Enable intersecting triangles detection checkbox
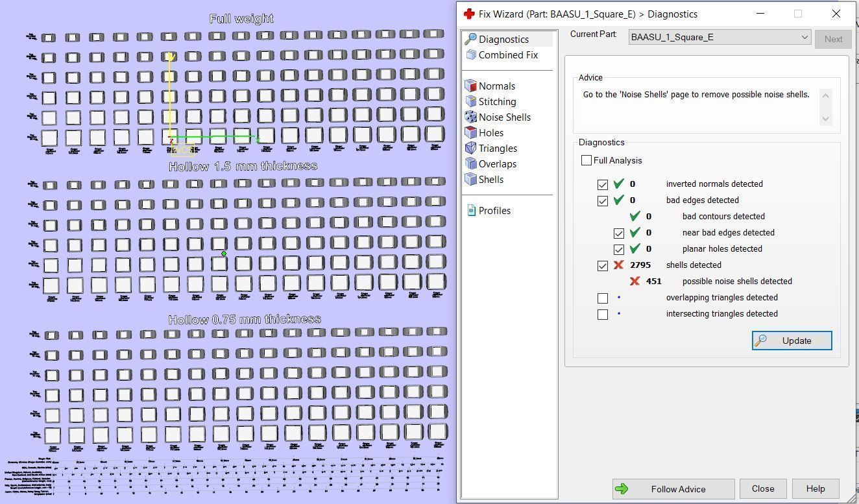 (603, 314)
